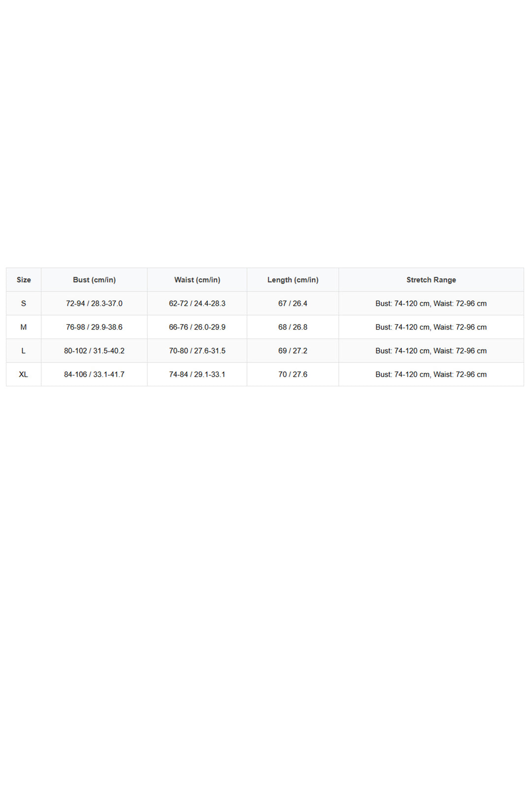The width and height of the screenshot is (532, 798).
Task: Click length value 70 / 27.6
Action: (293, 374)
